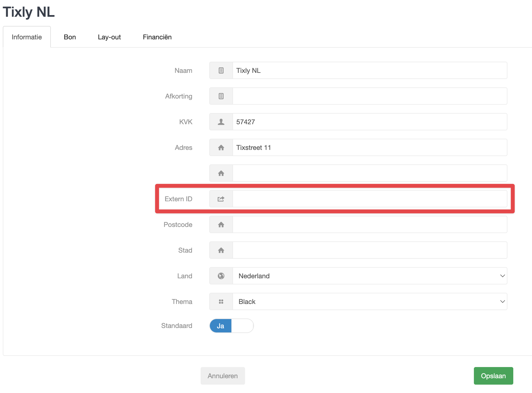532x393 pixels.
Task: Focus the empty second address line input
Action: pos(370,173)
